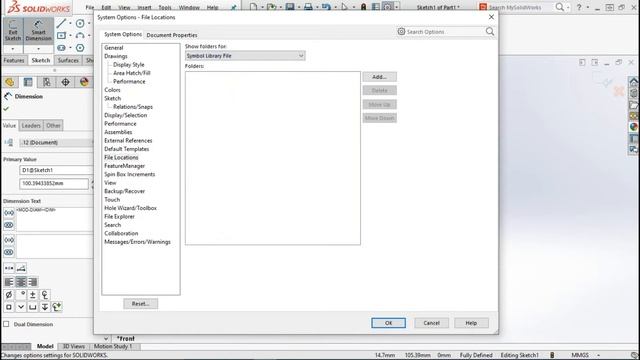Open the ConfigurationManager tab icon
The width and height of the screenshot is (640, 360).
click(x=47, y=82)
